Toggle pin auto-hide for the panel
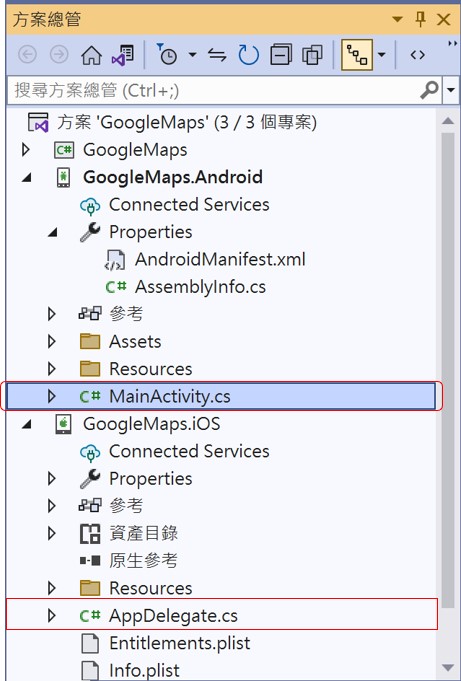The width and height of the screenshot is (461, 681). pyautogui.click(x=420, y=20)
